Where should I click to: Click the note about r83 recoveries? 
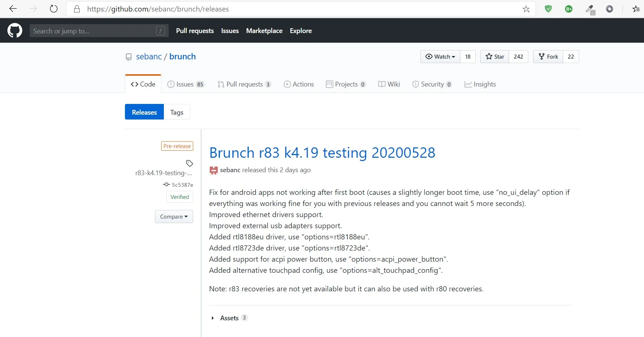(346, 289)
